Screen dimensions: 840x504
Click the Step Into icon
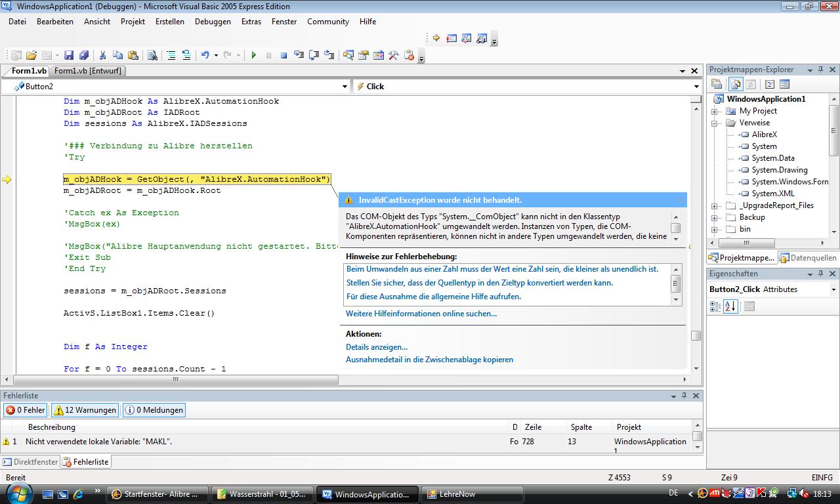pos(299,56)
